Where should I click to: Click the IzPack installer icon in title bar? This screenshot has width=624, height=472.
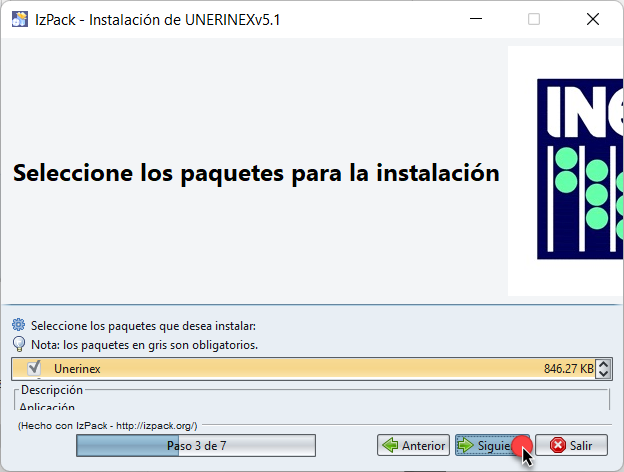tap(20, 19)
